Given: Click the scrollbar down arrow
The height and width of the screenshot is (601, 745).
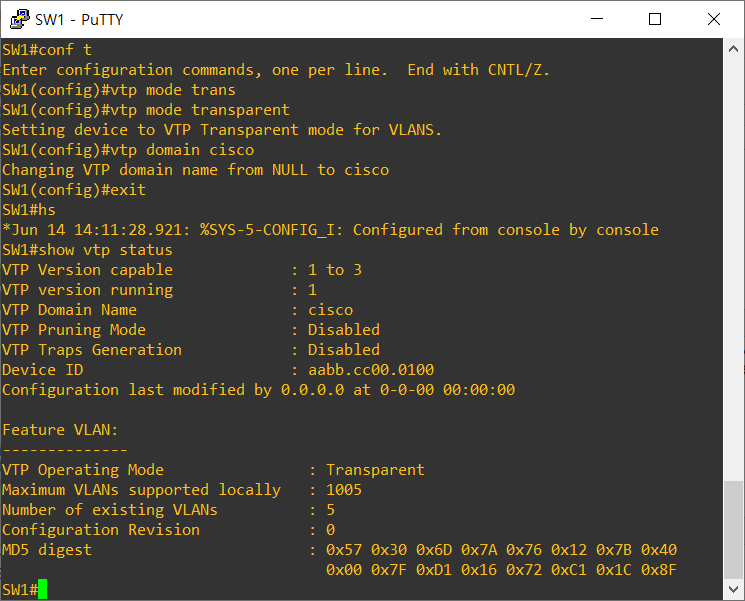Looking at the screenshot, I should 733,589.
